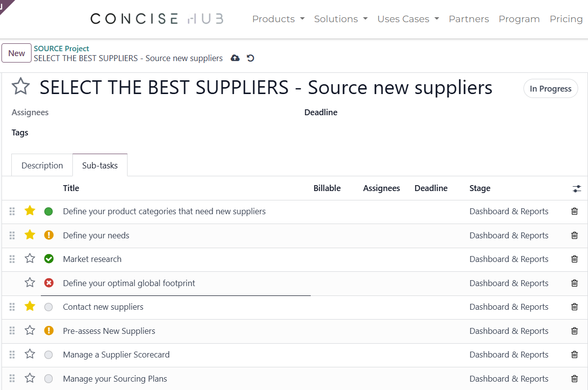Screen dimensions: 588x390
Task: Toggle the star on Pre-assess New Suppliers
Action: (30, 330)
